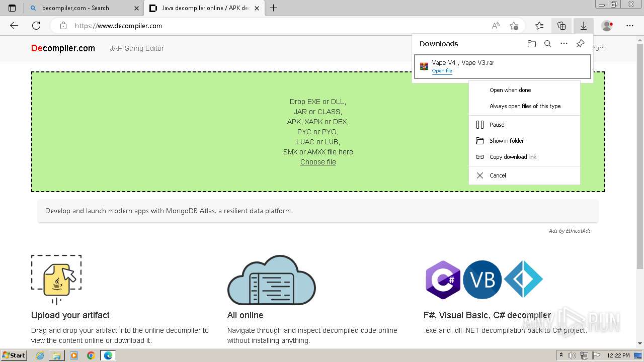This screenshot has height=362, width=644.
Task: Click the Decompiler.com logo
Action: coord(63,48)
